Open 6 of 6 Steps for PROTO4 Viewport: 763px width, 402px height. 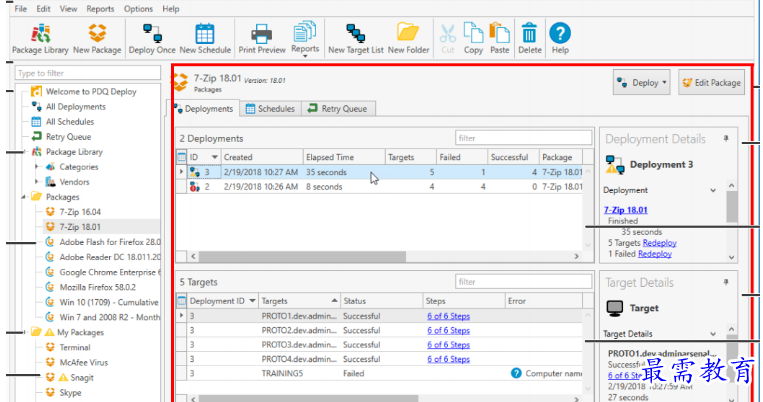coord(448,359)
